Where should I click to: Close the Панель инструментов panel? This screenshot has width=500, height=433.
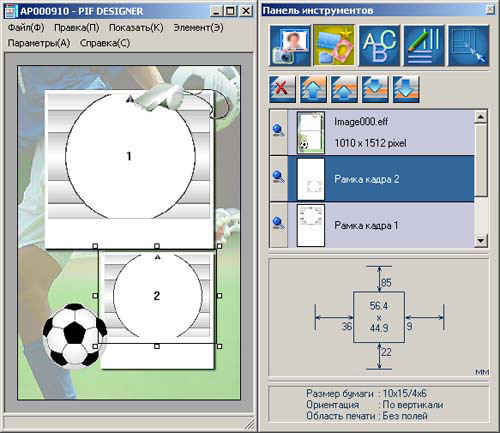[490, 10]
